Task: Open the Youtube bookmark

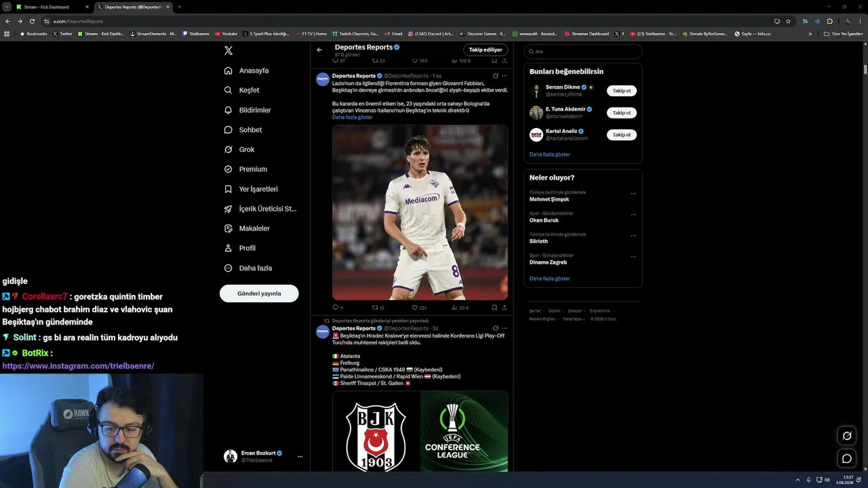Action: click(x=226, y=33)
